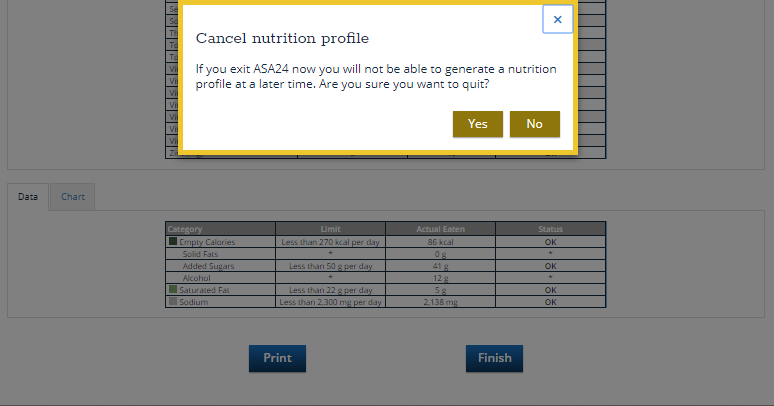
Task: Select the Alcohol row label
Action: coord(195,278)
